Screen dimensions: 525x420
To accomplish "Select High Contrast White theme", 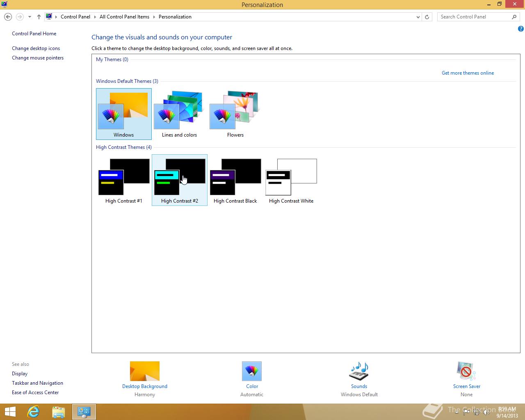I will [x=291, y=180].
